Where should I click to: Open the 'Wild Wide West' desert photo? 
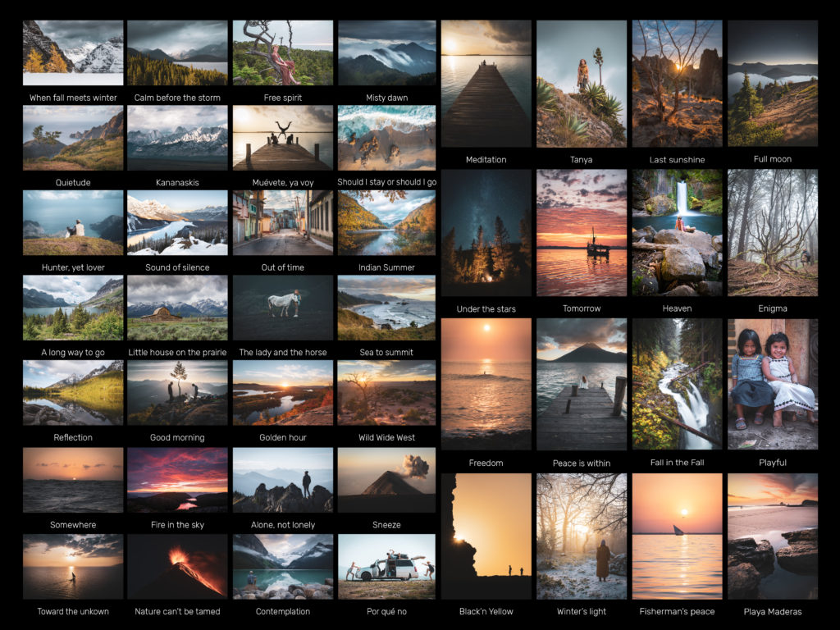pyautogui.click(x=387, y=393)
